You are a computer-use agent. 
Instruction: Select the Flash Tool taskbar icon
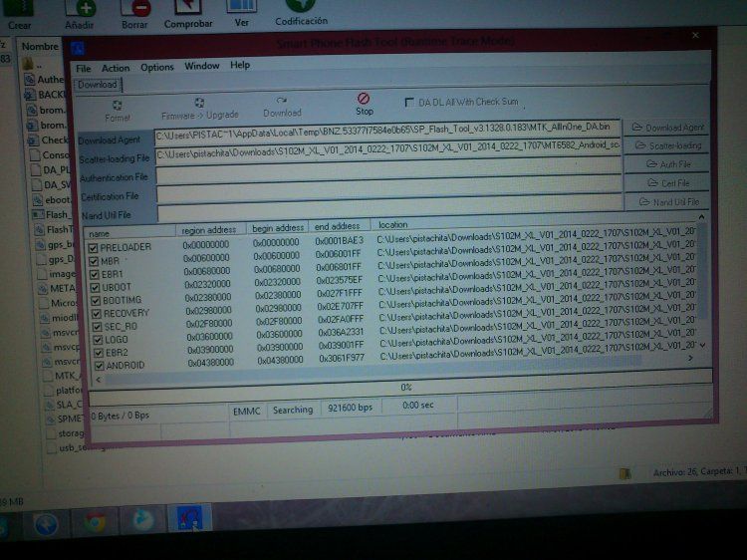[x=189, y=518]
